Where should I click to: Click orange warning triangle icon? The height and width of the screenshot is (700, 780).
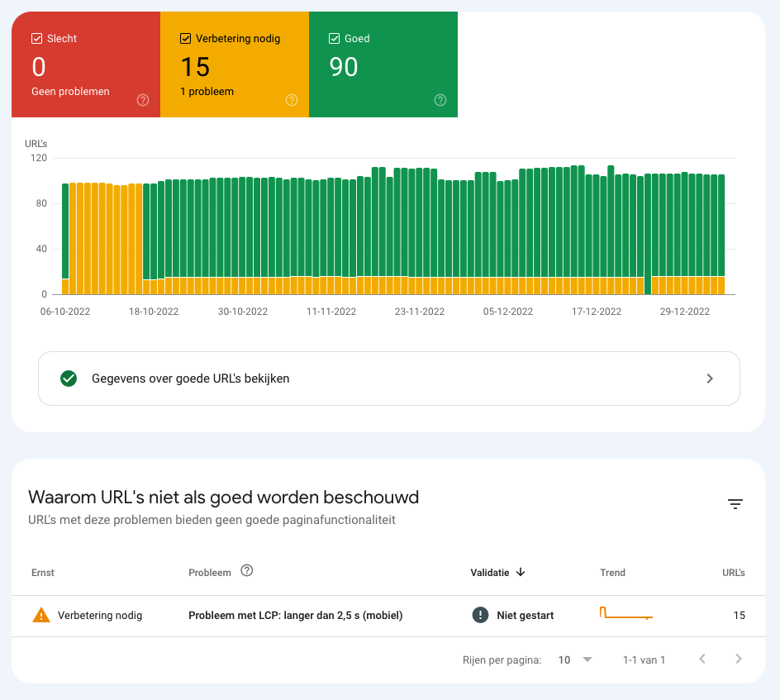[x=41, y=616]
